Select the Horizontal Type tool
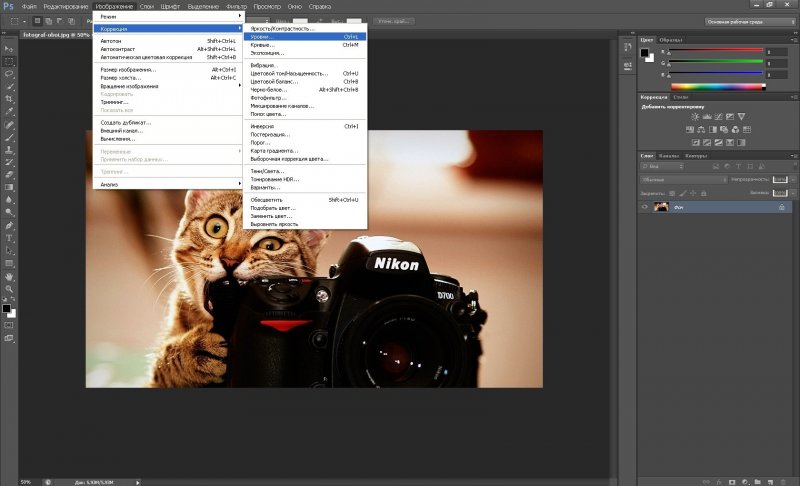Screen dimensions: 800x486 pyautogui.click(x=9, y=238)
